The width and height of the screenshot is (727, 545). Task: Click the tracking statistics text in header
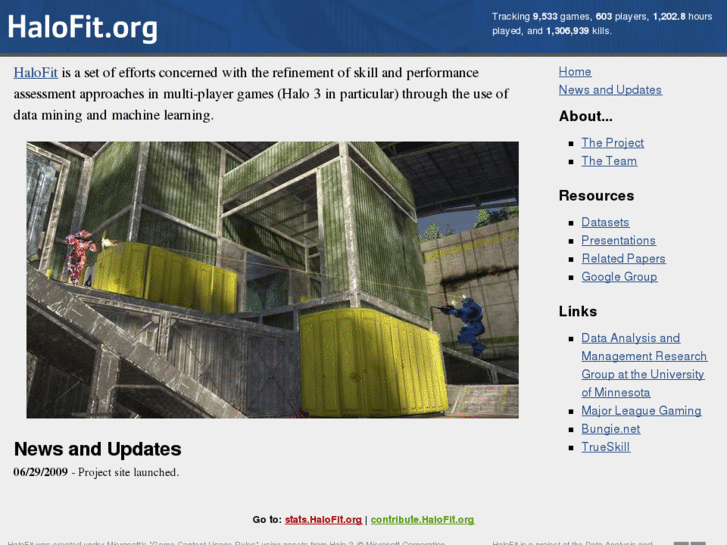coord(602,24)
